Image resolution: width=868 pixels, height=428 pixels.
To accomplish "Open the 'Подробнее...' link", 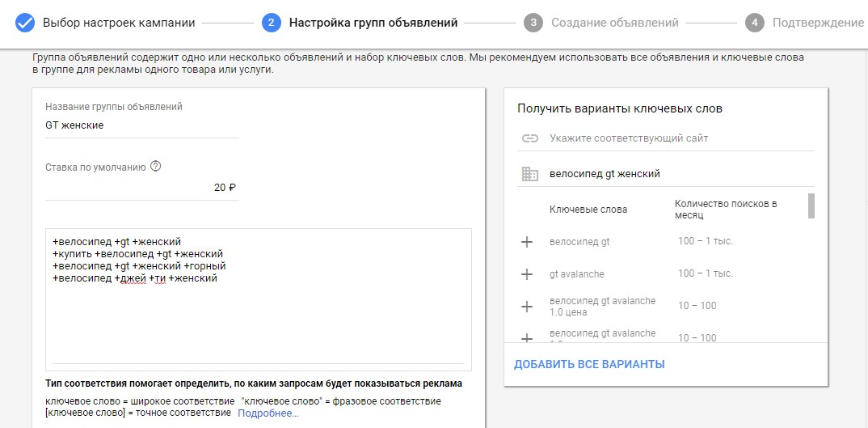I will [x=268, y=413].
